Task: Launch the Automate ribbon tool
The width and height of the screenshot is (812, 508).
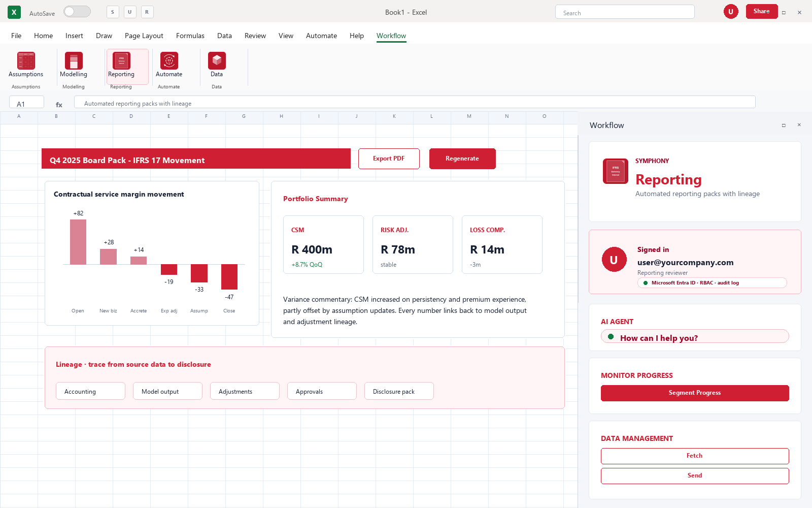Action: pyautogui.click(x=169, y=61)
